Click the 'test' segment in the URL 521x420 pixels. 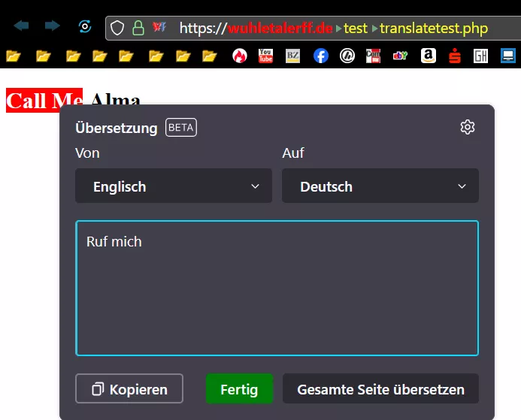click(356, 29)
